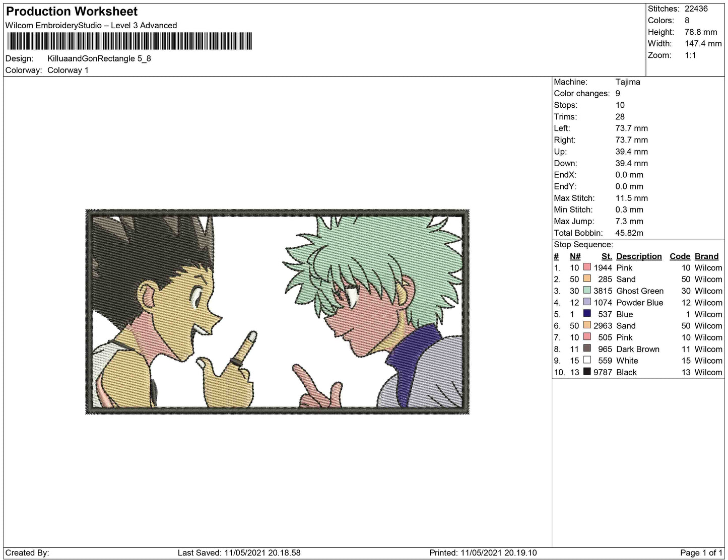728x560 pixels.
Task: Click the embroidery design preview image
Action: tap(278, 312)
